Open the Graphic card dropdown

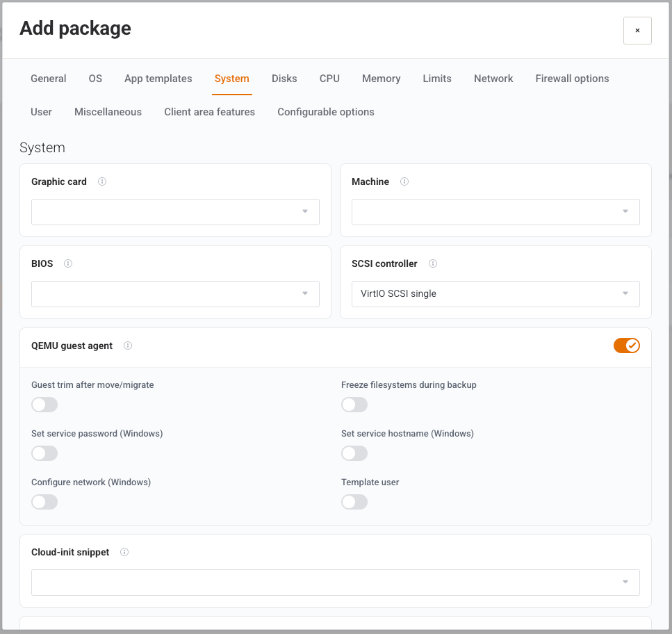point(175,212)
